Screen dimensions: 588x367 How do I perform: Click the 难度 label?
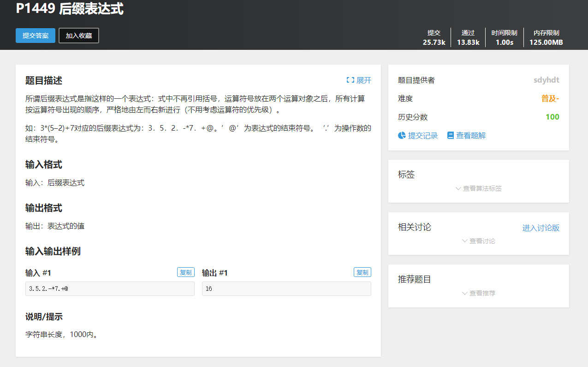tap(405, 98)
